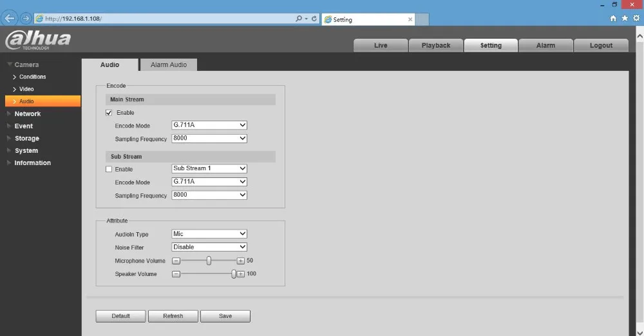Open the Favorites star icon
Image resolution: width=644 pixels, height=336 pixels.
[625, 18]
